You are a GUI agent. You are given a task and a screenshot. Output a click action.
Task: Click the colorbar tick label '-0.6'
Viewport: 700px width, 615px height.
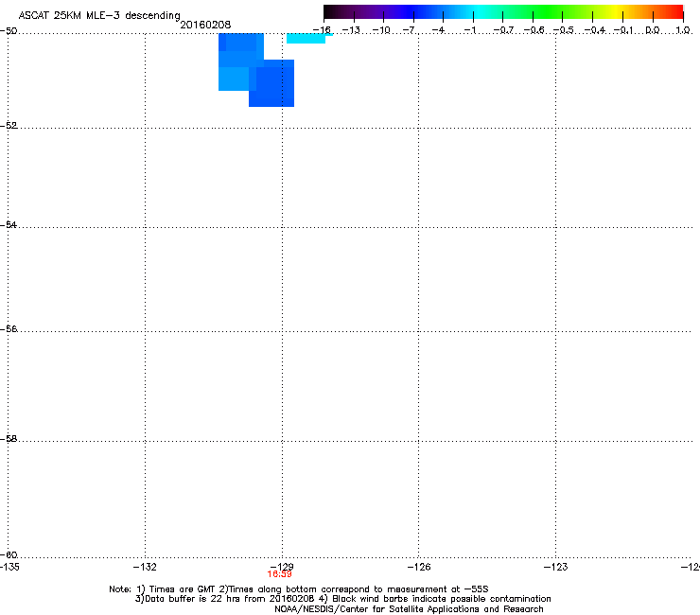(x=534, y=30)
